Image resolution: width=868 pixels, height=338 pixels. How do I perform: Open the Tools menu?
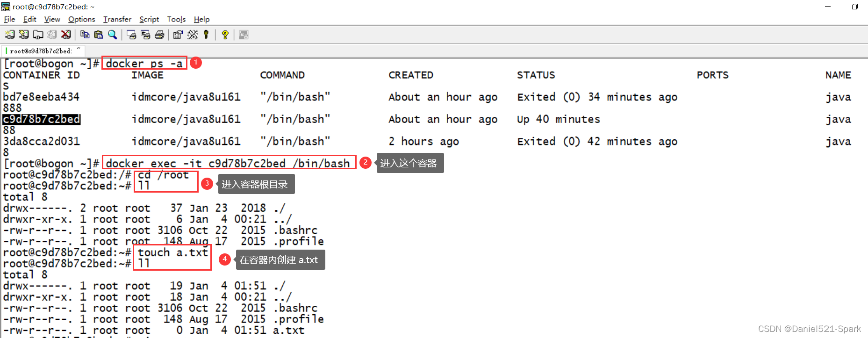[x=176, y=19]
